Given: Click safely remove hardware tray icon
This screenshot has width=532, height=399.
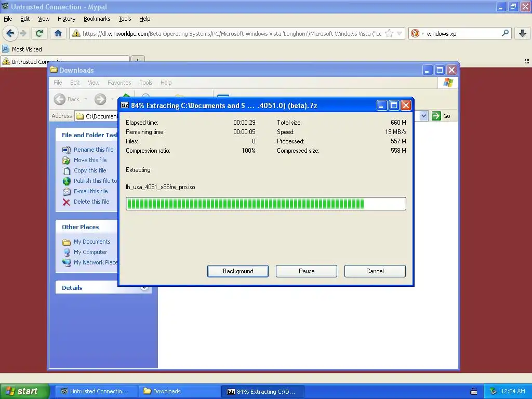Looking at the screenshot, I should (493, 391).
